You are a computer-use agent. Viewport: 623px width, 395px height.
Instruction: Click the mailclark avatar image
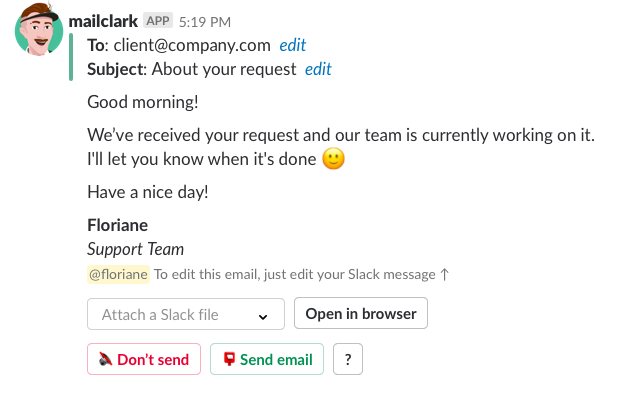[x=39, y=29]
